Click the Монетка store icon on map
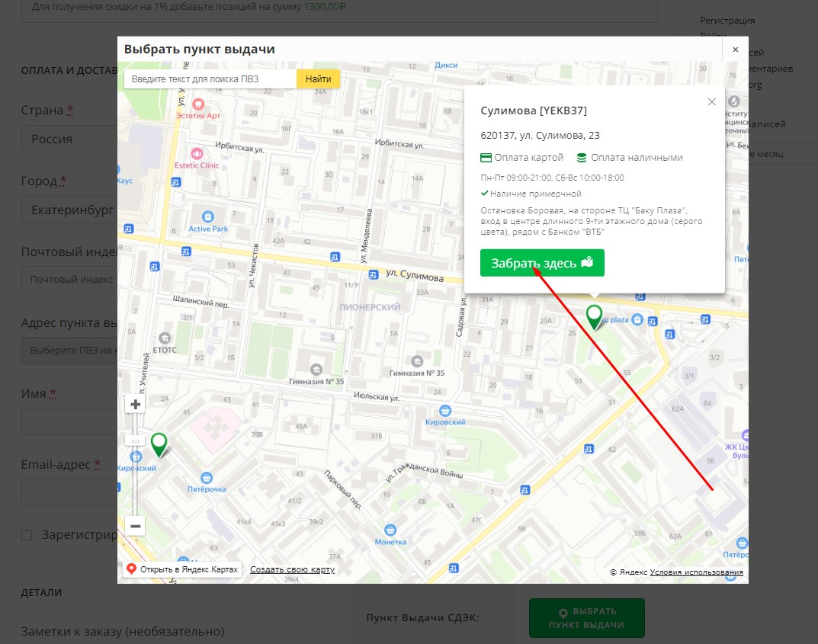This screenshot has width=818, height=644. pos(390,530)
